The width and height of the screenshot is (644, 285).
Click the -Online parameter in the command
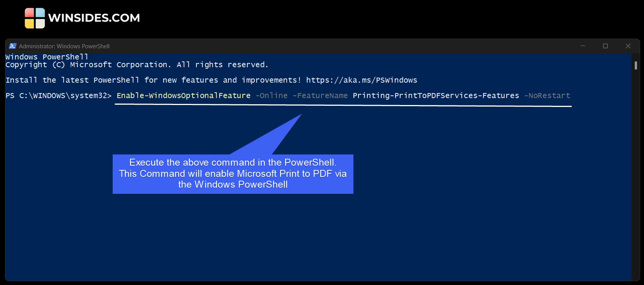(272, 96)
